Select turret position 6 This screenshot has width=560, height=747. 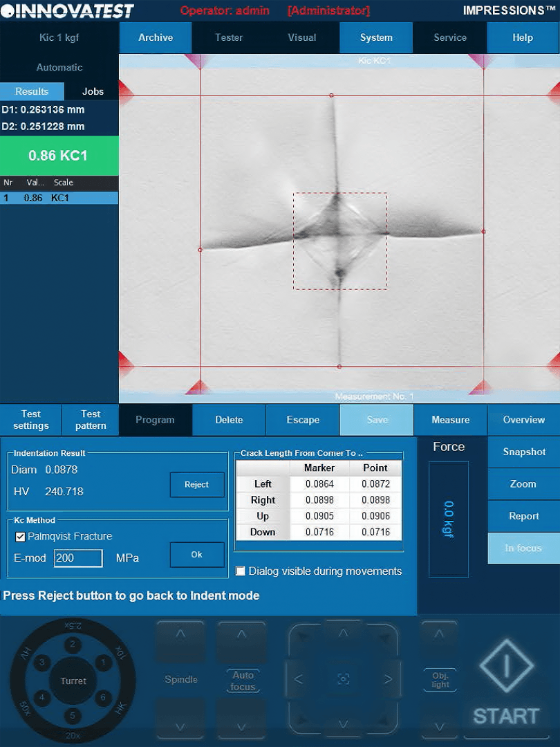pyautogui.click(x=103, y=697)
